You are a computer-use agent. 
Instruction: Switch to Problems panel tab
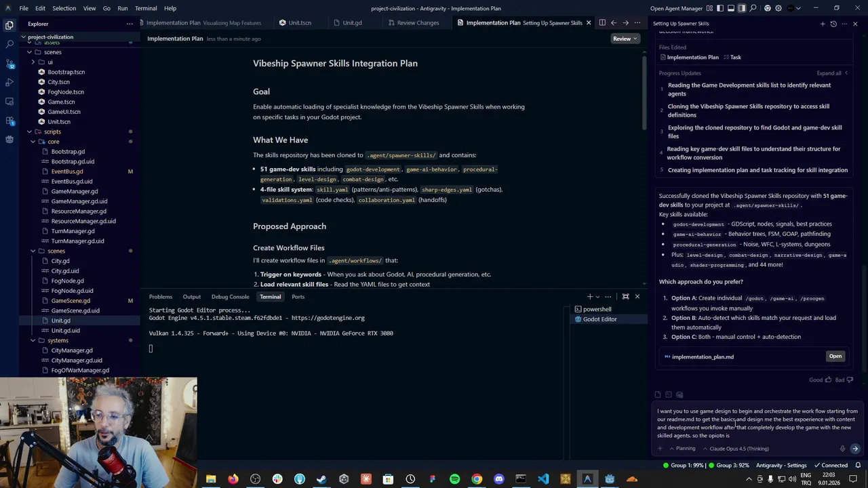click(161, 297)
